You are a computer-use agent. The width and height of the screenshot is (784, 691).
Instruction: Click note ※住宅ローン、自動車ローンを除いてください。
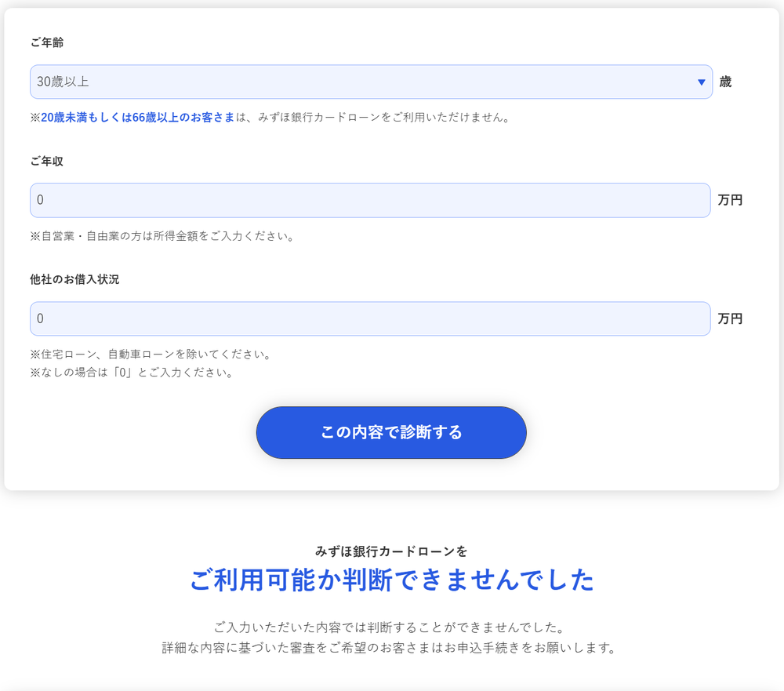(151, 355)
